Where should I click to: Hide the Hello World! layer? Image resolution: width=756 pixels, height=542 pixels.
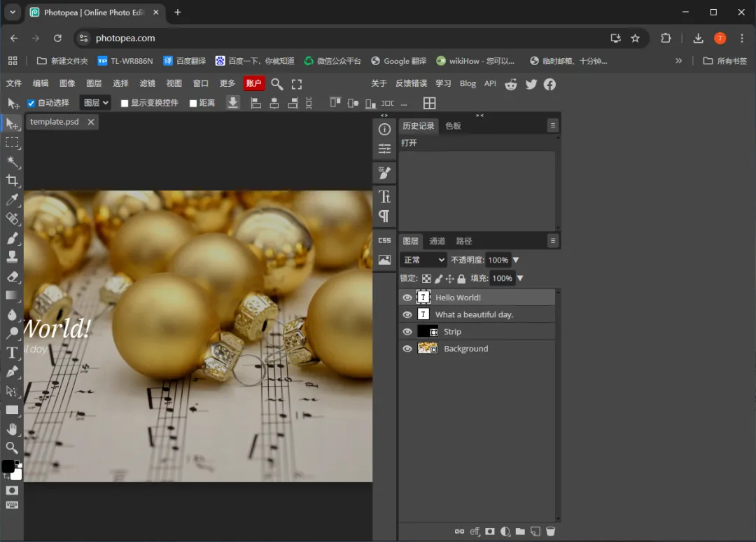(407, 298)
